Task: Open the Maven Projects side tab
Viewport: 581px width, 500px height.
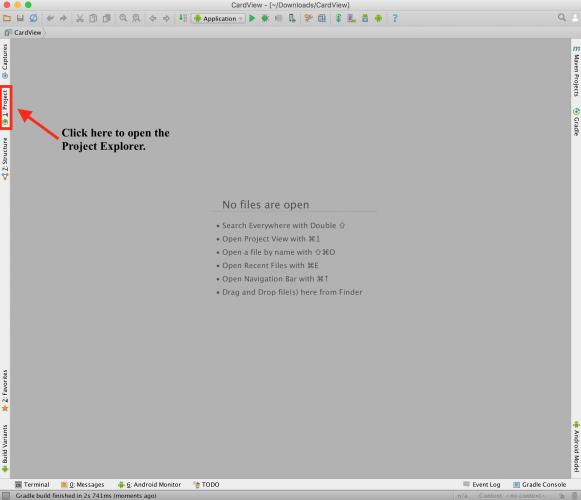Action: tap(576, 71)
